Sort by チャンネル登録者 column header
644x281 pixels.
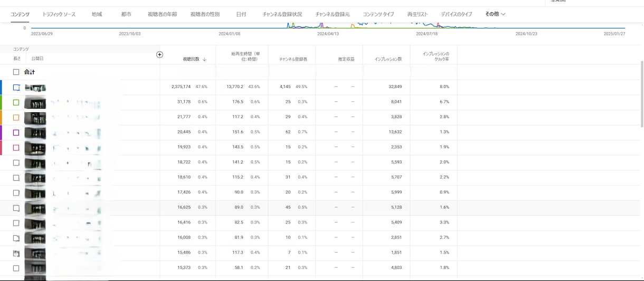(x=293, y=59)
